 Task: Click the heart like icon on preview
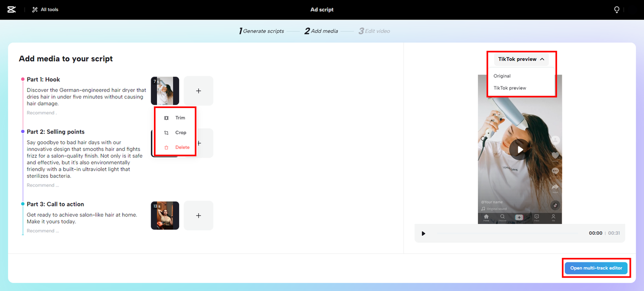555,155
